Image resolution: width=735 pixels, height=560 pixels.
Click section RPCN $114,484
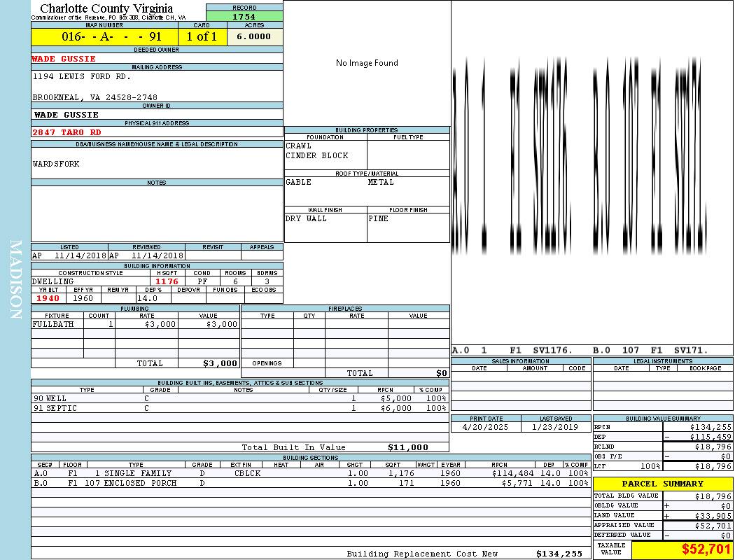click(x=513, y=473)
